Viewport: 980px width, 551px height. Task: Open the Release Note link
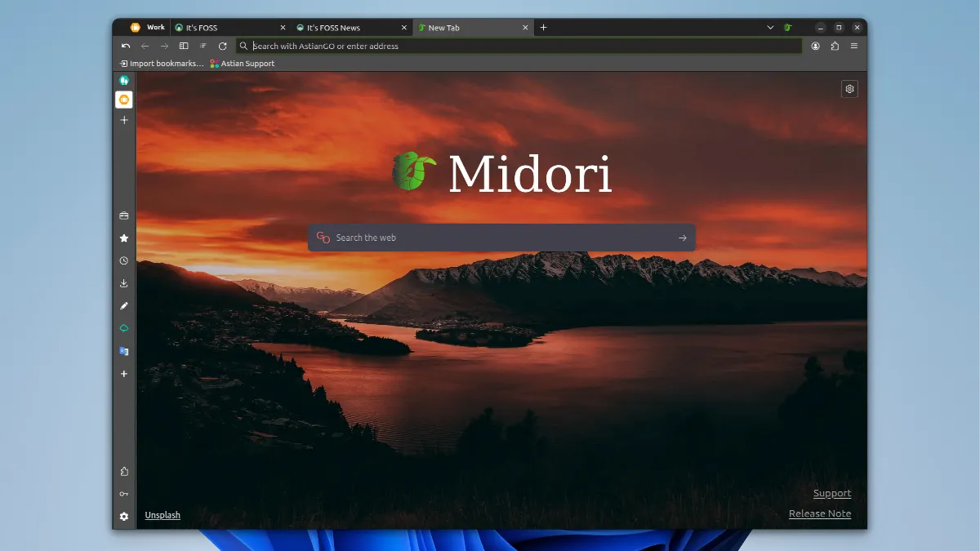[819, 513]
